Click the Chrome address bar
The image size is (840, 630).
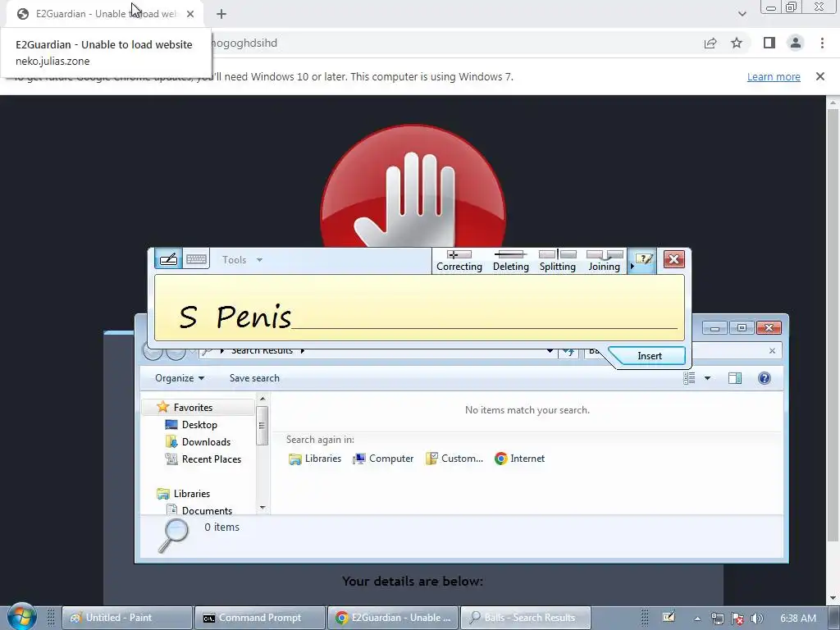(450, 43)
